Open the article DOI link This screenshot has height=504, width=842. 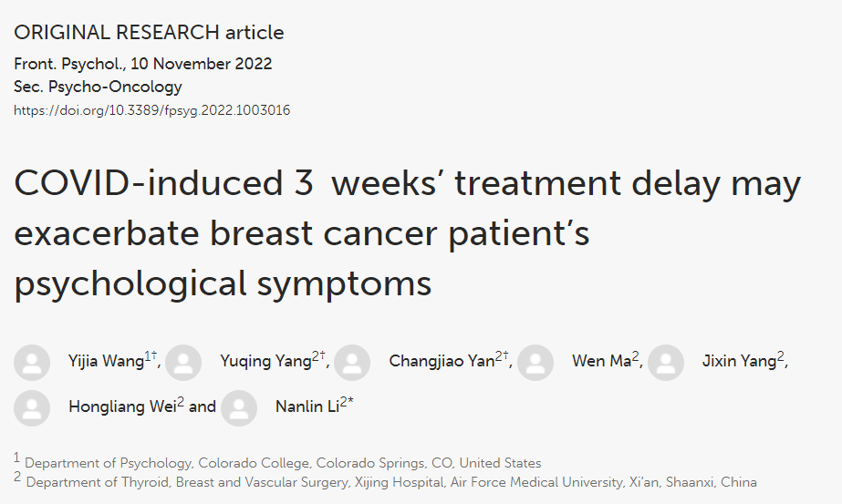(151, 110)
